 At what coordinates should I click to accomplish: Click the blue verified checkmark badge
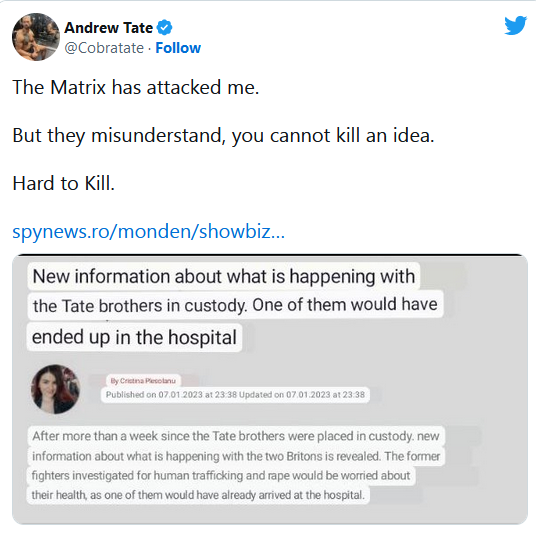164,28
